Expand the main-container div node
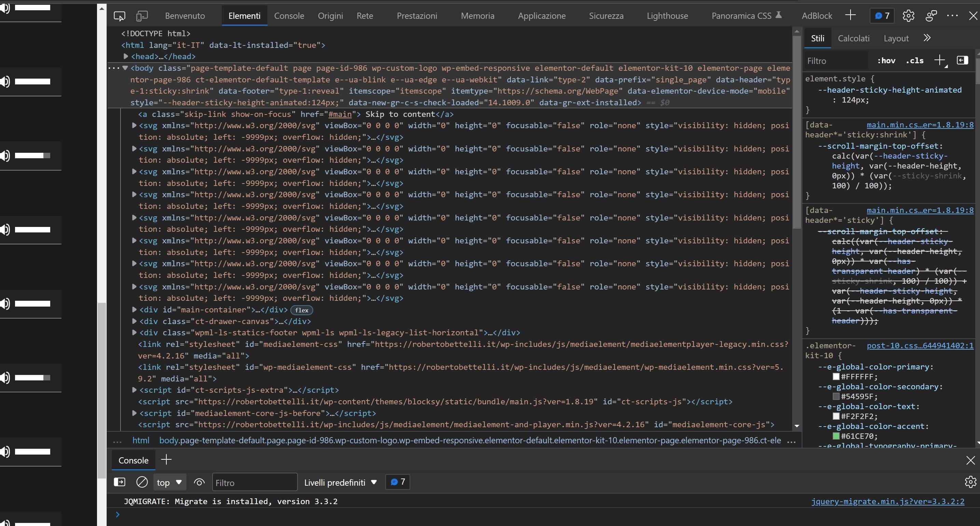The image size is (980, 526). coord(134,309)
